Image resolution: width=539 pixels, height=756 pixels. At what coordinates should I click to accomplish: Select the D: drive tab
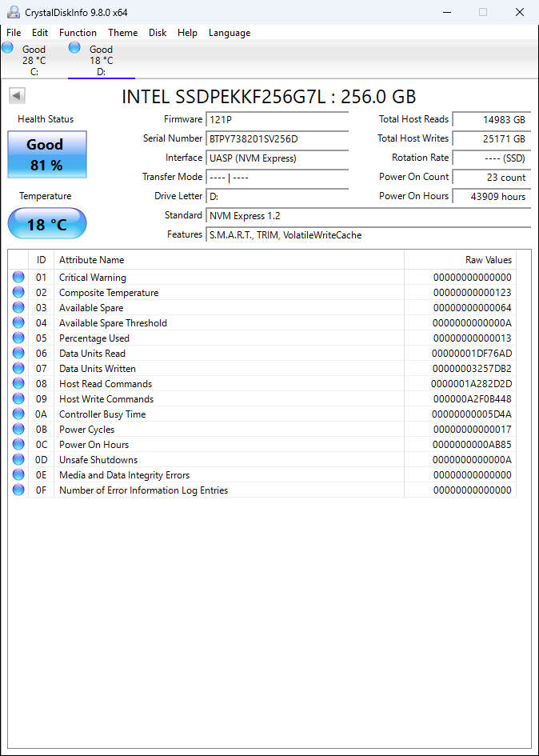tap(102, 60)
